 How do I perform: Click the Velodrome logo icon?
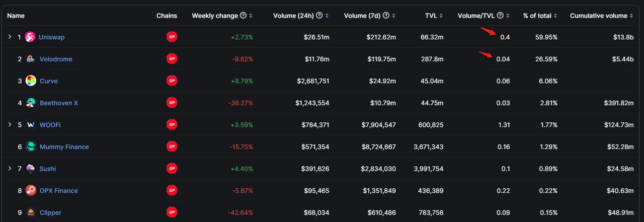pyautogui.click(x=31, y=59)
